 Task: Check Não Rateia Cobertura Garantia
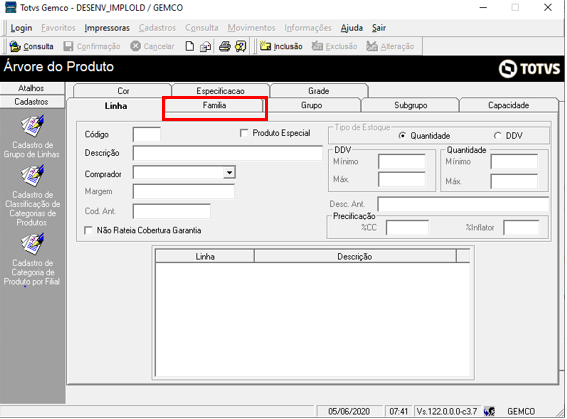pyautogui.click(x=88, y=230)
